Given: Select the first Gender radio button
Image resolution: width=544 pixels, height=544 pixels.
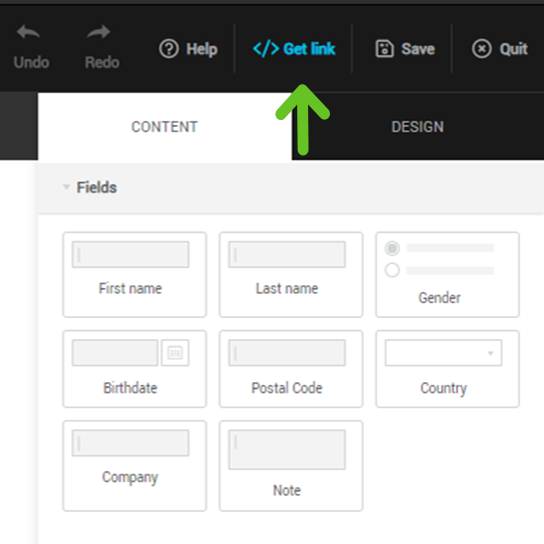Looking at the screenshot, I should (x=392, y=248).
